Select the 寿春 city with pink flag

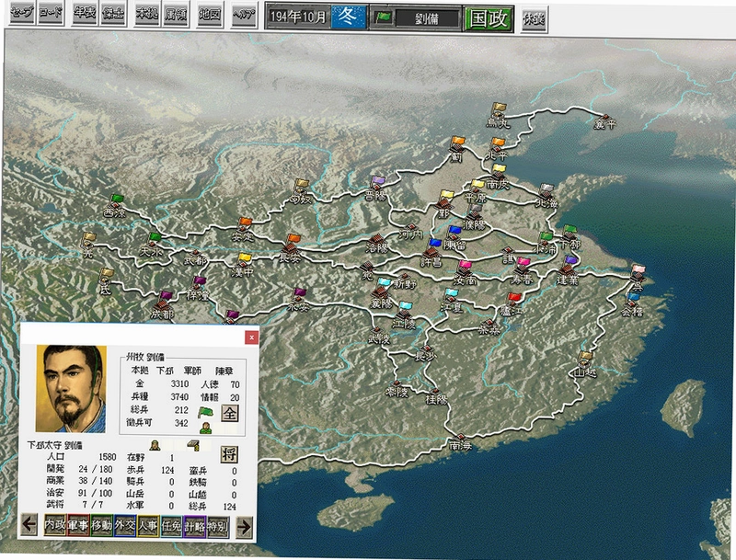[523, 271]
